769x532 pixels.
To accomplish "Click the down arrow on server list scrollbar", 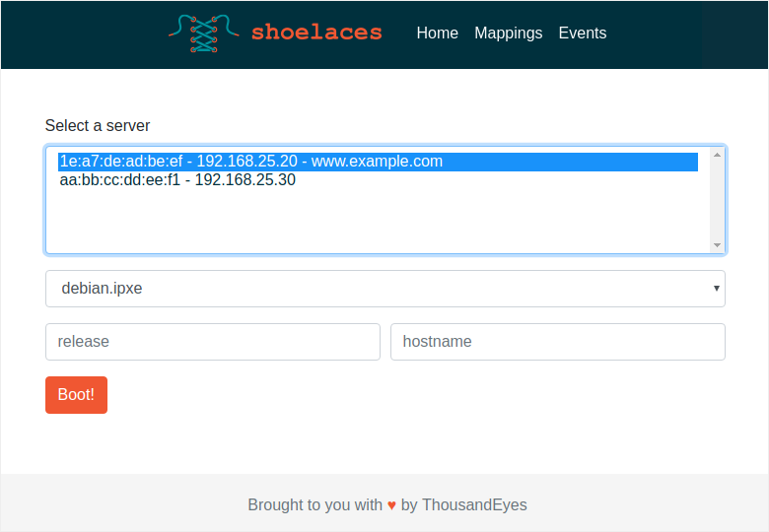I will point(717,245).
